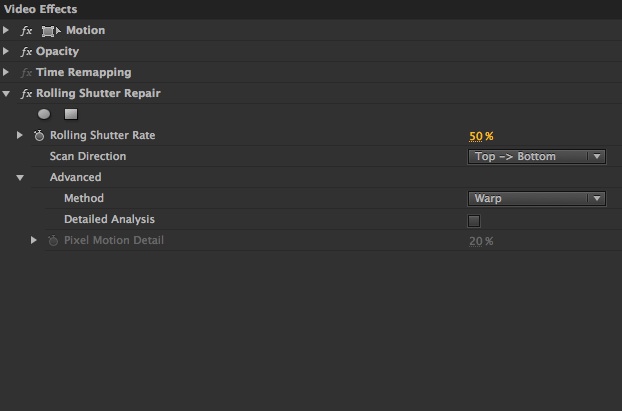Click the Motion transform icon

pos(51,31)
